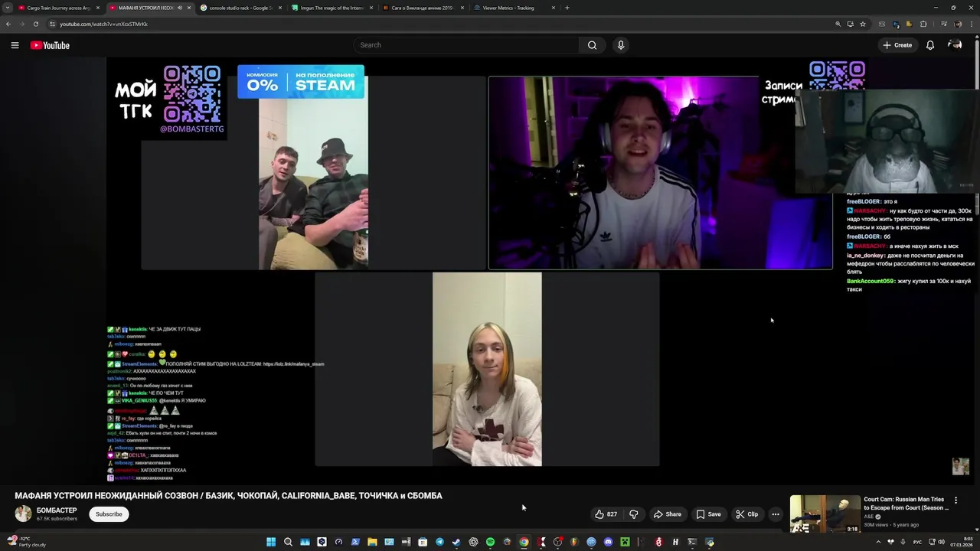
Task: Click the video title text
Action: click(228, 496)
